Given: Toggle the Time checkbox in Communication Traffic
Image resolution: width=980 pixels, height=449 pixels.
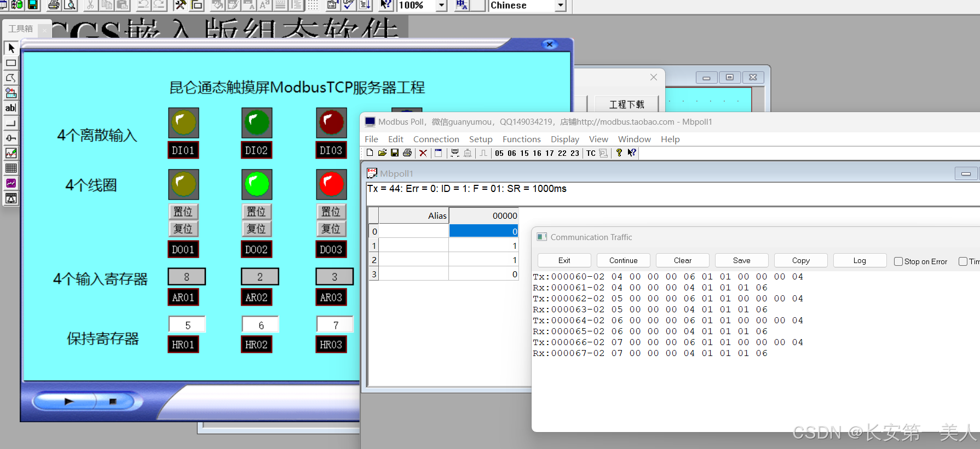Looking at the screenshot, I should pyautogui.click(x=963, y=261).
